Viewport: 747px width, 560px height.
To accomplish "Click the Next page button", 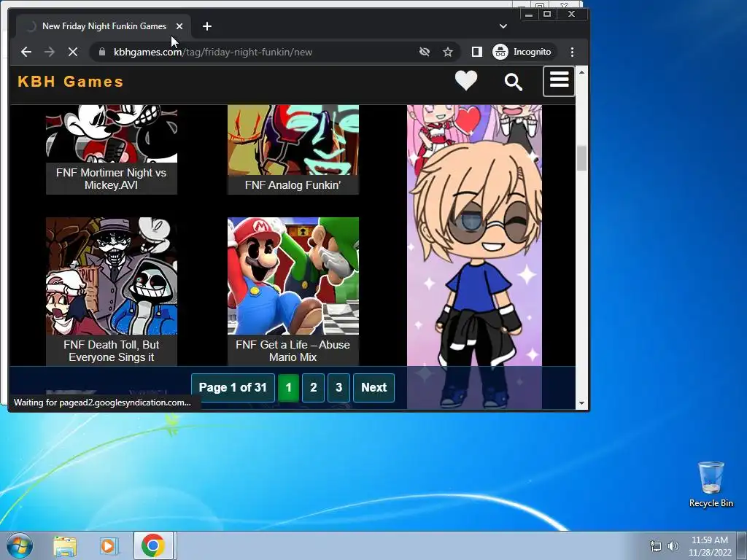I will pyautogui.click(x=374, y=388).
